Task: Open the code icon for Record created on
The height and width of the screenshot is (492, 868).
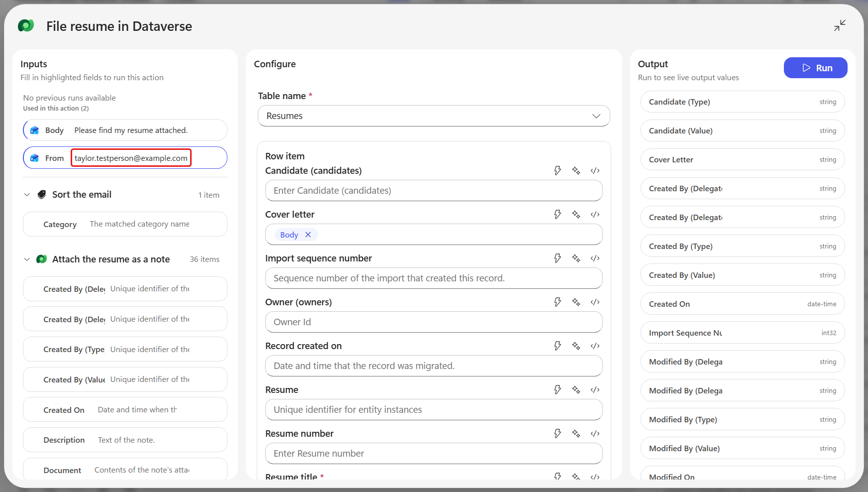Action: (x=595, y=346)
